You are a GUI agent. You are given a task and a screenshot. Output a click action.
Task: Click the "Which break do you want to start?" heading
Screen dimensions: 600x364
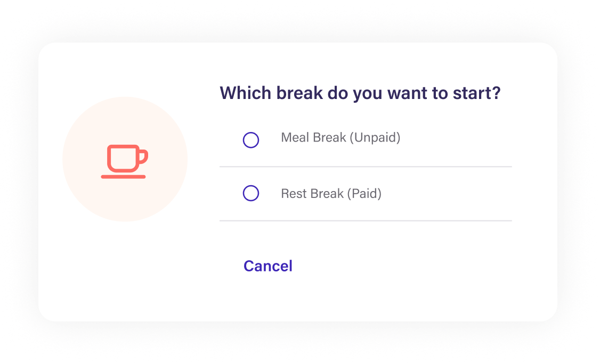360,93
